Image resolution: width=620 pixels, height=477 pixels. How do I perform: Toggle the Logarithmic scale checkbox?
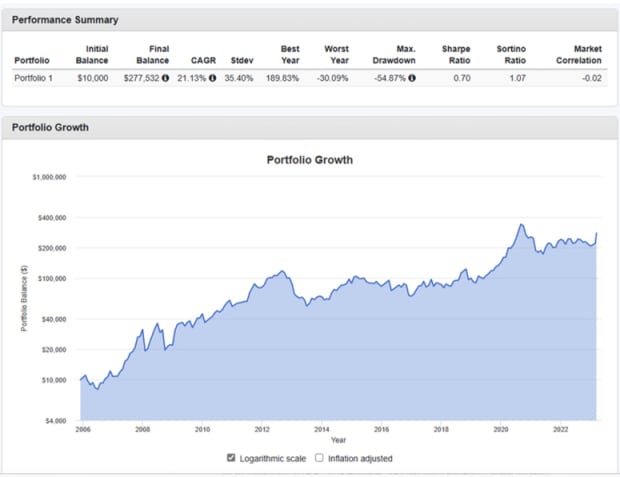click(231, 458)
